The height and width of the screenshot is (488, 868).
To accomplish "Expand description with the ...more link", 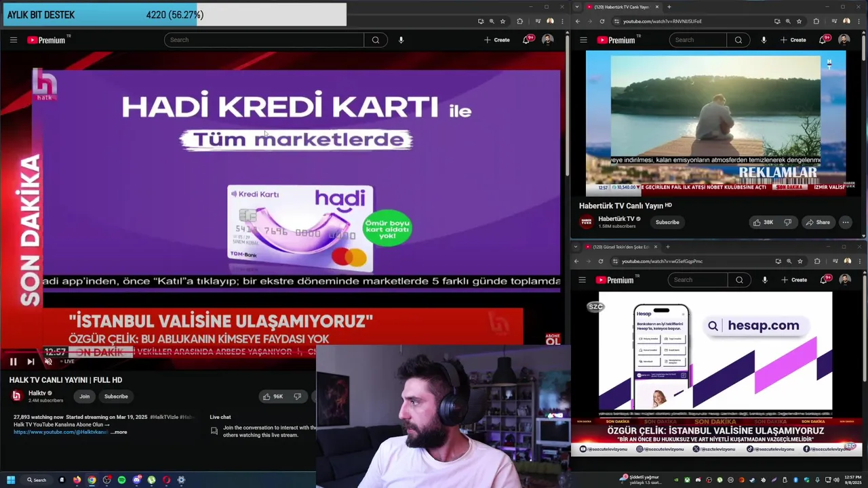I will tap(119, 432).
